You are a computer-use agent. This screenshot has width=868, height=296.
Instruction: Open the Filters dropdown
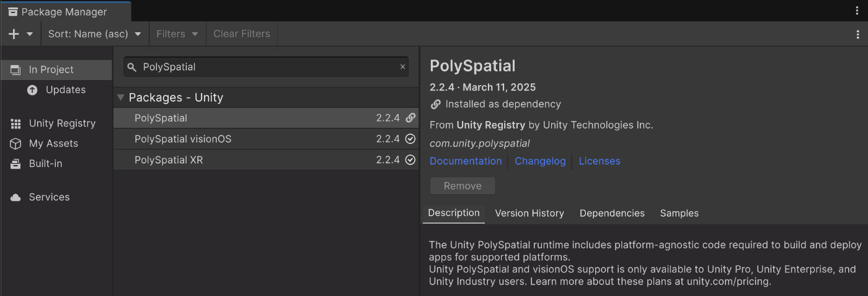[x=177, y=34]
